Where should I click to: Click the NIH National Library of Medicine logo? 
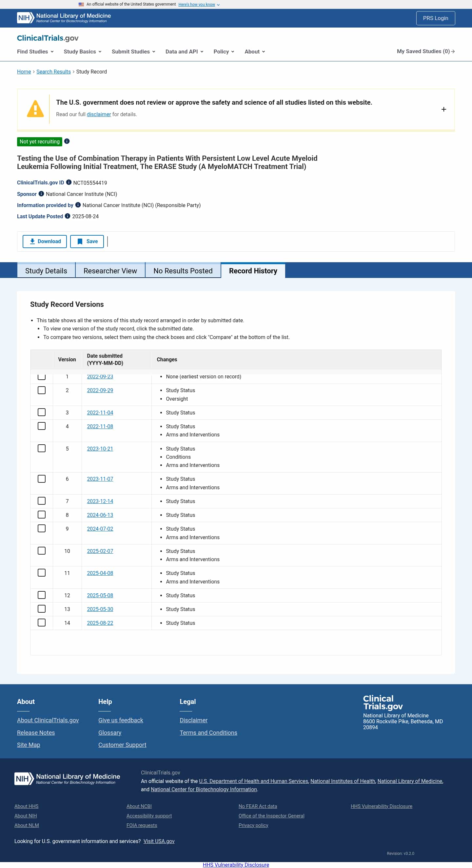64,18
